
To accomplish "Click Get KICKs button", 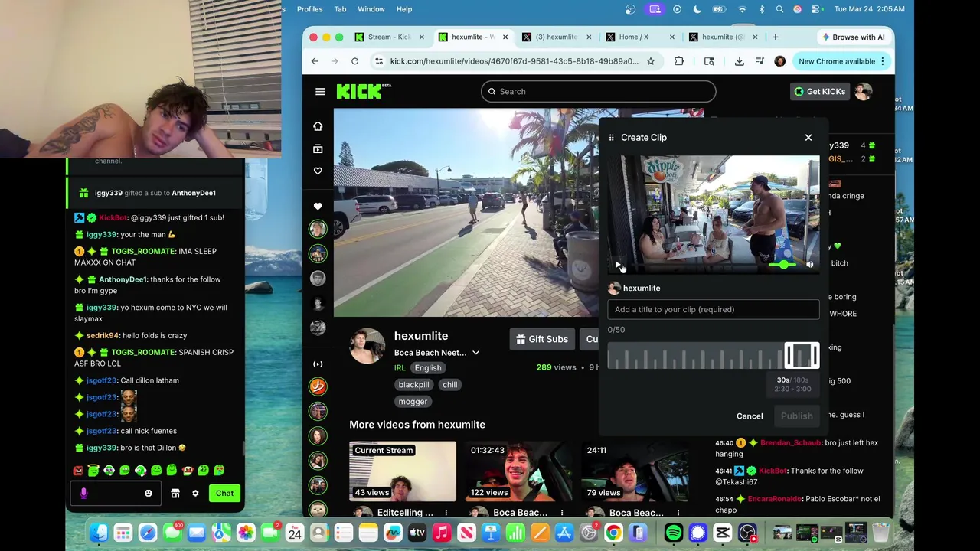I will coord(819,92).
